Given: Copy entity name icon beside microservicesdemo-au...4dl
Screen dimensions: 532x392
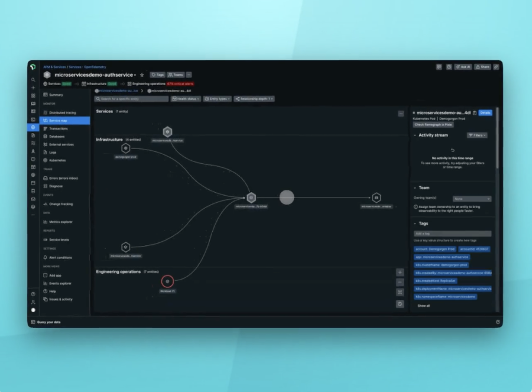Looking at the screenshot, I should pos(475,113).
